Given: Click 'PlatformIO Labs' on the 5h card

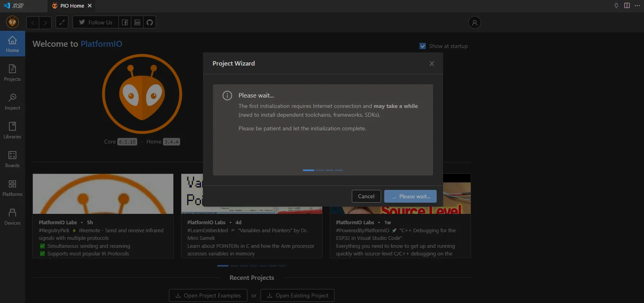Looking at the screenshot, I should click(x=58, y=223).
